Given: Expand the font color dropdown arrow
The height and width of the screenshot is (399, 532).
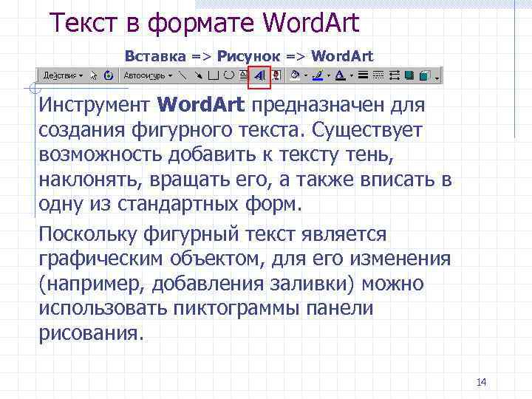Looking at the screenshot, I should [x=352, y=75].
